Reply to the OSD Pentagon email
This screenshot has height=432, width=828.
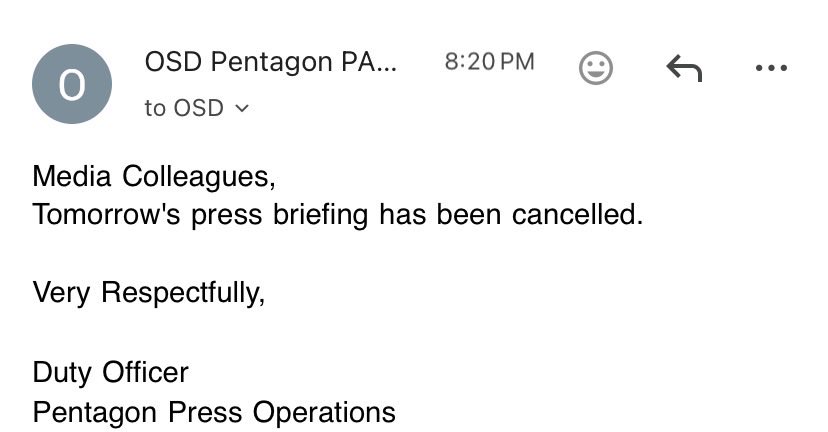(x=684, y=68)
